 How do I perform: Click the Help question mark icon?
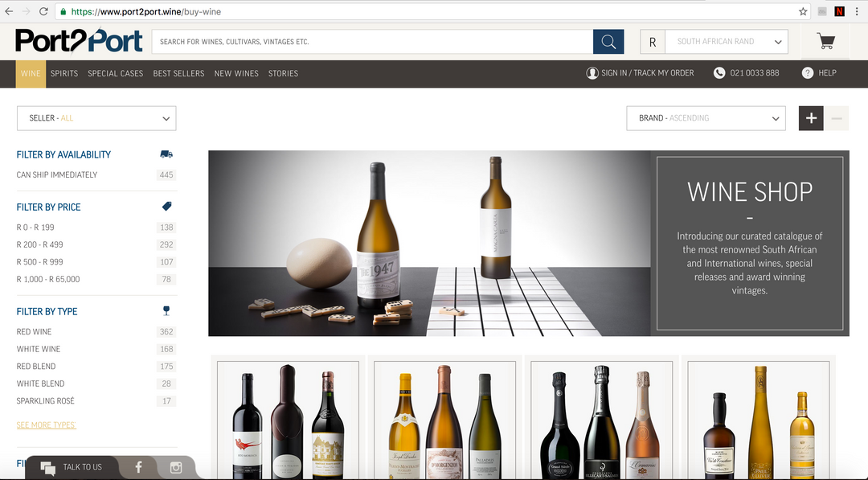point(808,73)
